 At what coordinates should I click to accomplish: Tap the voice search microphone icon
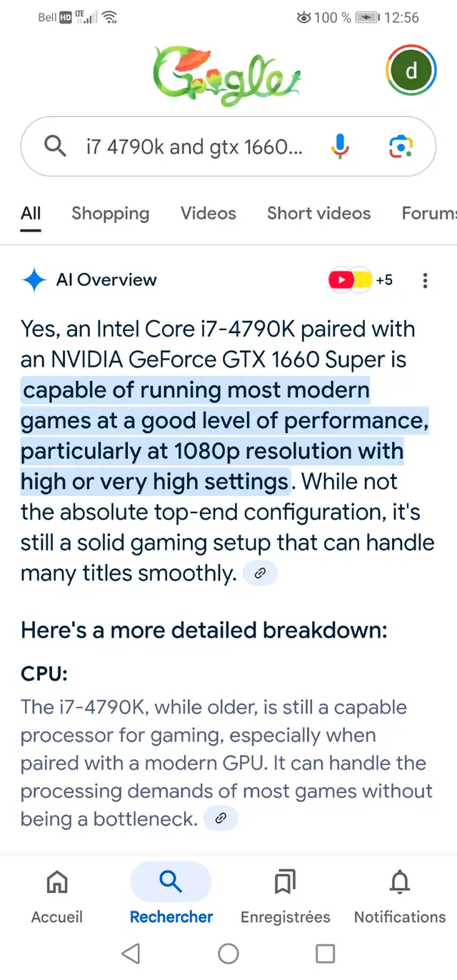[x=341, y=147]
